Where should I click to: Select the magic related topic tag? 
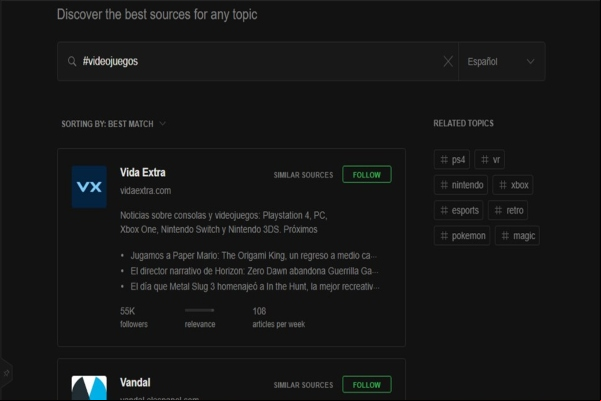[517, 235]
